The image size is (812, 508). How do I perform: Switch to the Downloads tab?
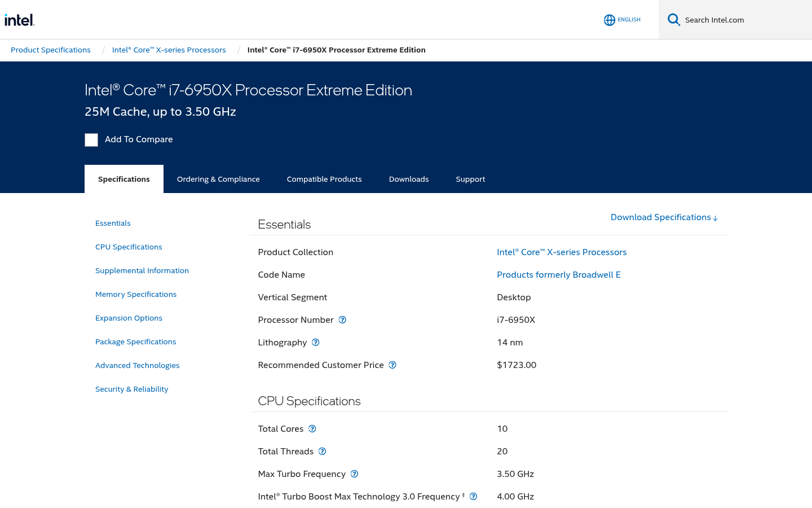pyautogui.click(x=409, y=179)
